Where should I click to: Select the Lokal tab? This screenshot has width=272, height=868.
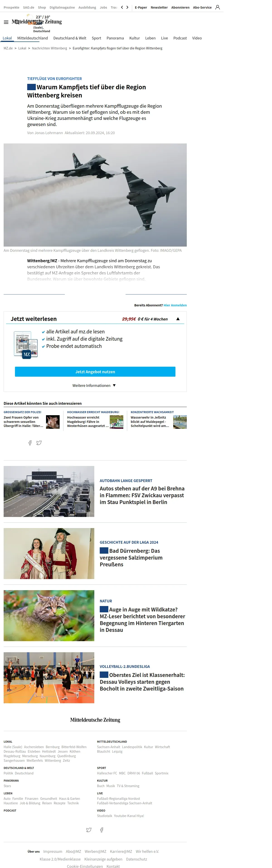(x=7, y=38)
